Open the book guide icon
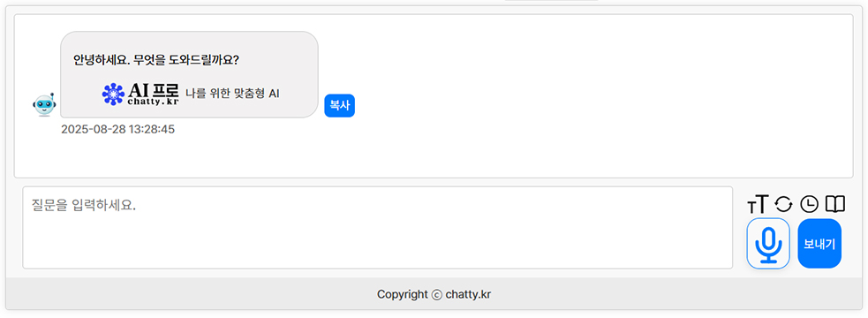 [x=835, y=204]
